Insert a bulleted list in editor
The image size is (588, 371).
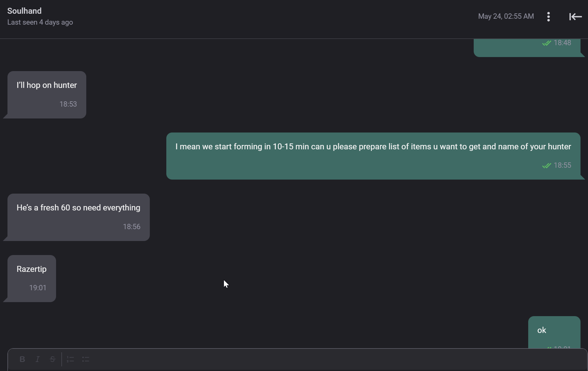86,359
